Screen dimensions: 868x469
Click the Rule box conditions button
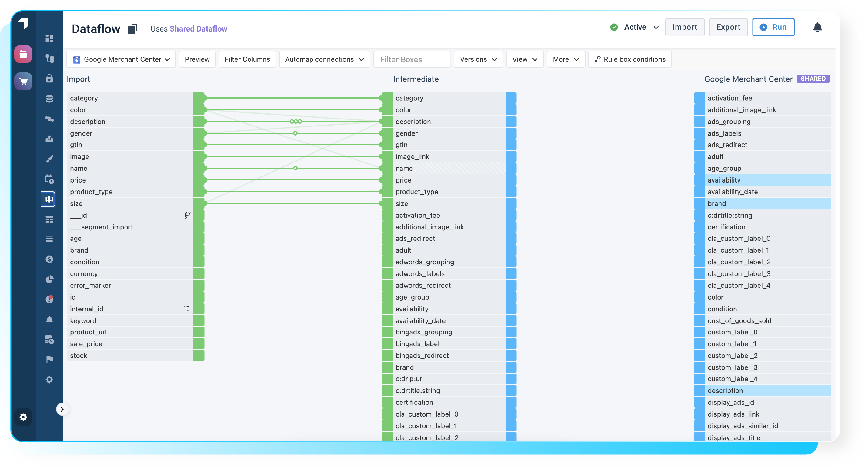coord(630,59)
